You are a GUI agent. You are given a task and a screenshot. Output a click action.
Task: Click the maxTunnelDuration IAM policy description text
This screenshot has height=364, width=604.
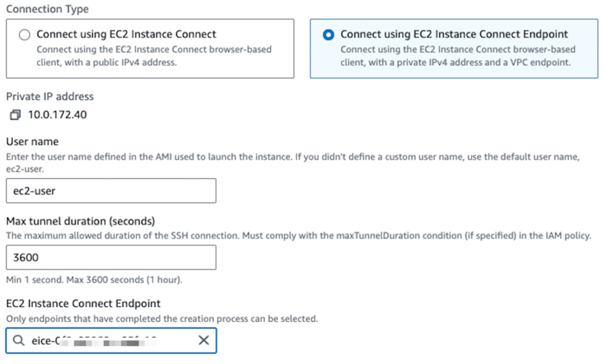point(298,236)
